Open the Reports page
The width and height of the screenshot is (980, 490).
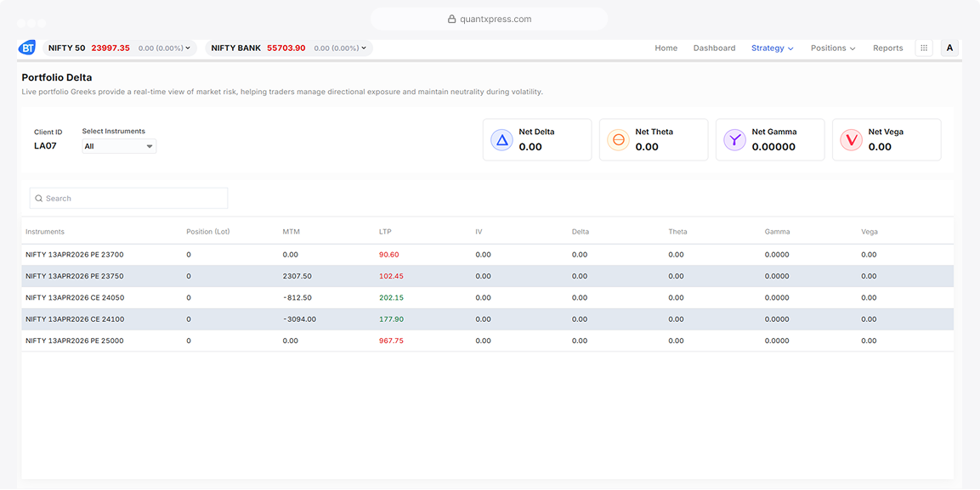tap(888, 48)
